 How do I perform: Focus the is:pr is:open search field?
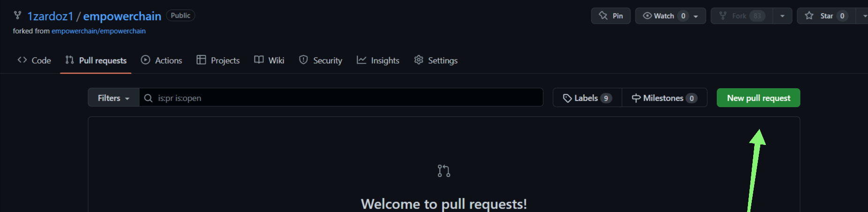[x=341, y=98]
